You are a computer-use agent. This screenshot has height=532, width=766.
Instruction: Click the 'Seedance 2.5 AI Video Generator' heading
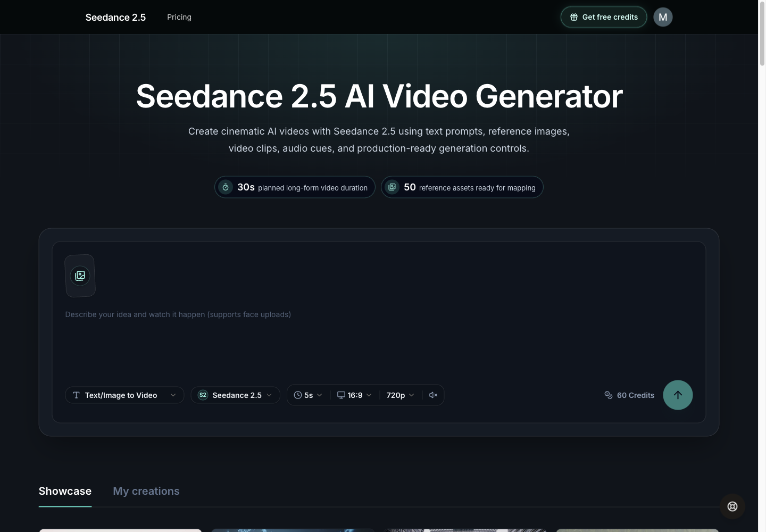(x=379, y=96)
